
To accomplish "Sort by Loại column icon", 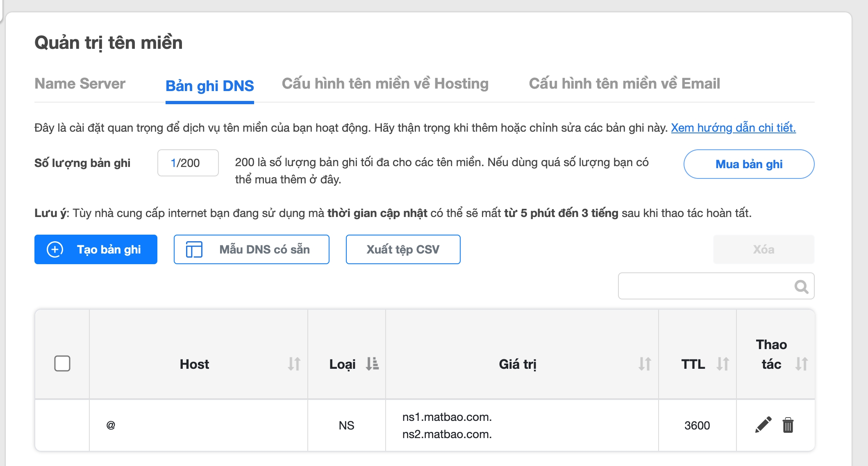I will [372, 364].
